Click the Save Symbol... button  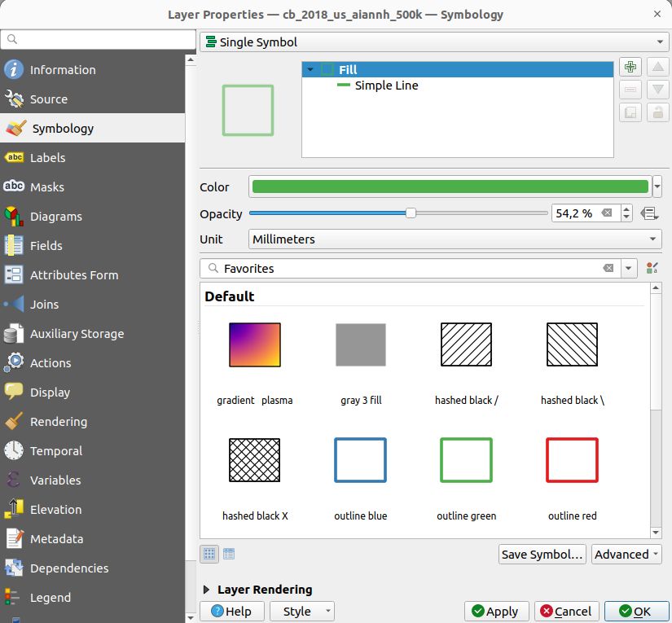542,554
